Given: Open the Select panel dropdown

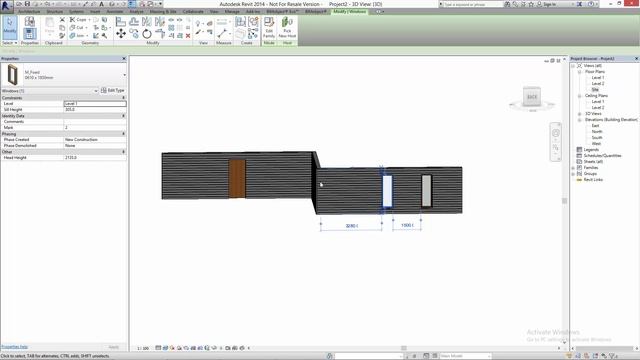Looking at the screenshot, I should tap(10, 43).
